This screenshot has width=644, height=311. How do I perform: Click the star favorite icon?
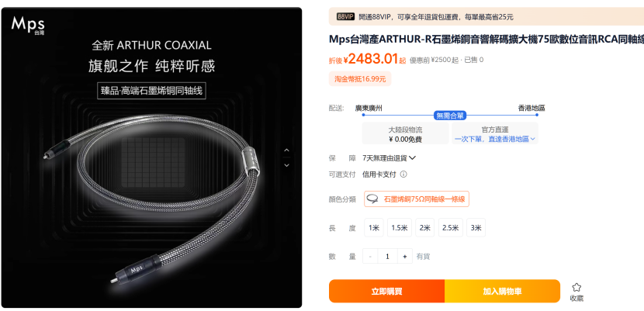(576, 287)
